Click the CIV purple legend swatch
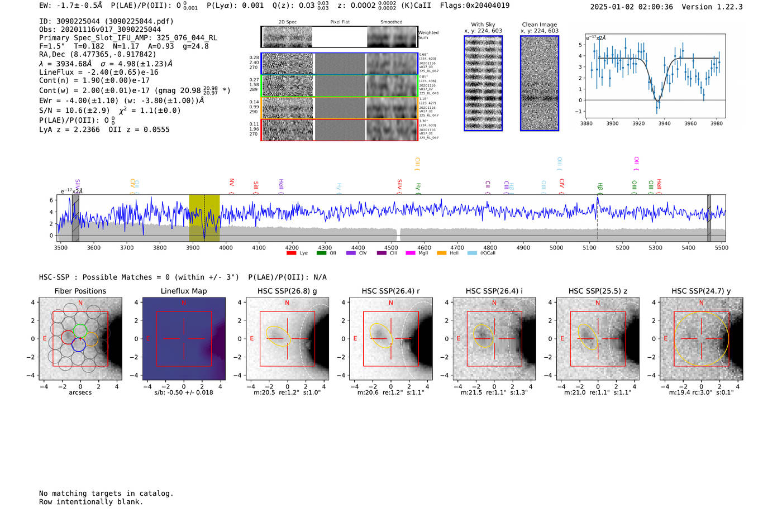The image size is (782, 532). tap(351, 253)
